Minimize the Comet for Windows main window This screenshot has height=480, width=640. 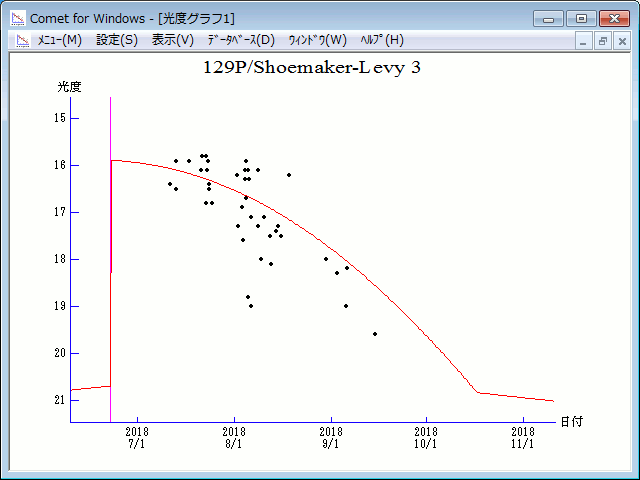(x=549, y=18)
